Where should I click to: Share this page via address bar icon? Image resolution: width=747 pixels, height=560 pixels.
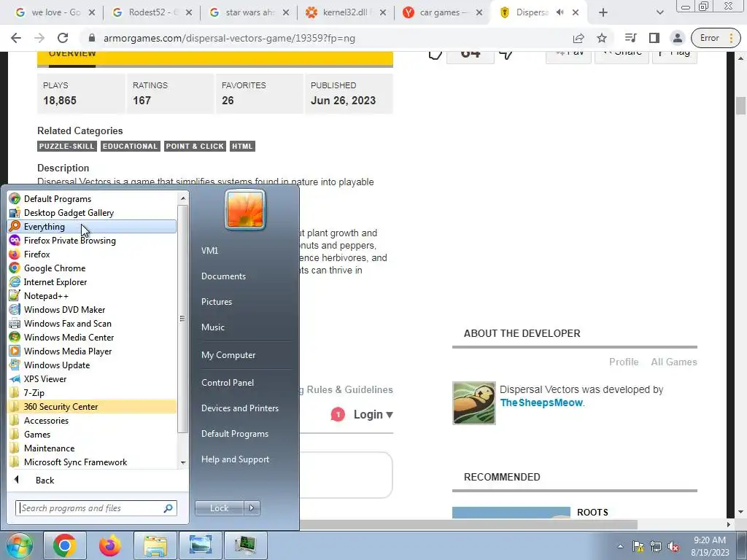click(x=578, y=38)
